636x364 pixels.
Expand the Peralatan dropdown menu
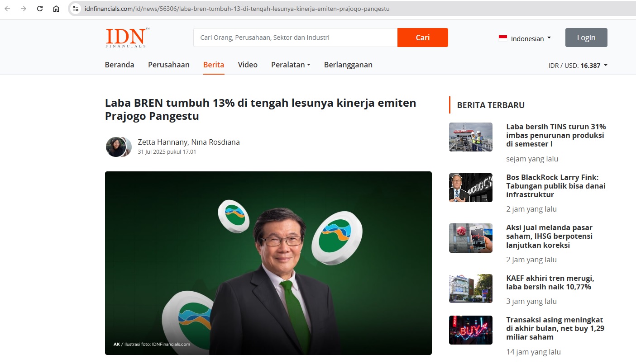coord(291,65)
